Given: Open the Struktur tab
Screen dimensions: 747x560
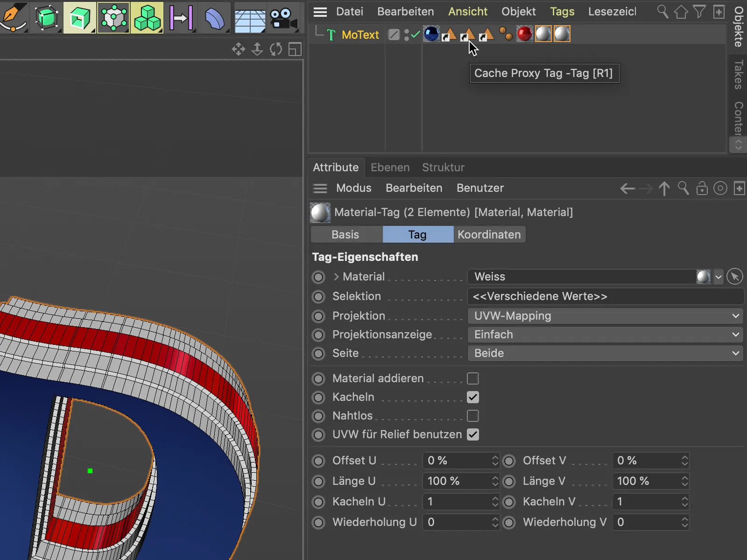Looking at the screenshot, I should (x=444, y=168).
